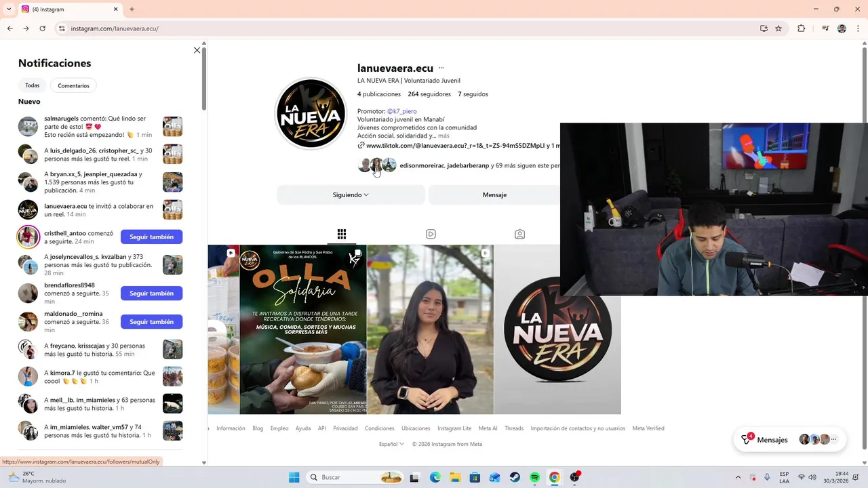Open the La Nueva Era profile picture
Screen dimensions: 868x488
click(x=311, y=113)
